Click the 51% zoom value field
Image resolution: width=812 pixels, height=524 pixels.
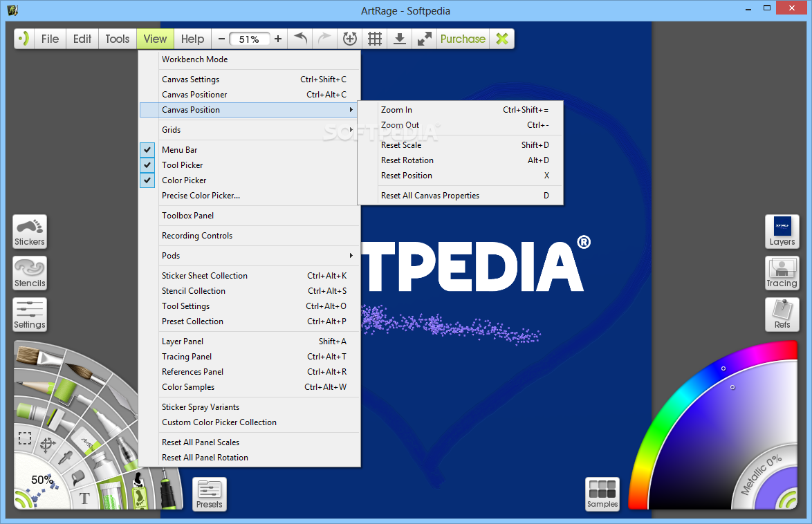pos(249,39)
